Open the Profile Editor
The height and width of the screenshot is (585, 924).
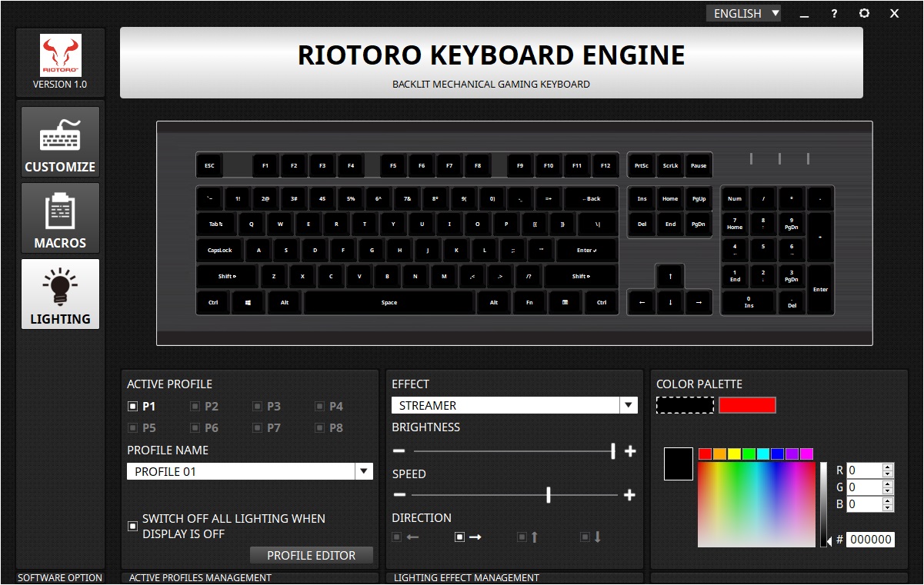tap(311, 555)
